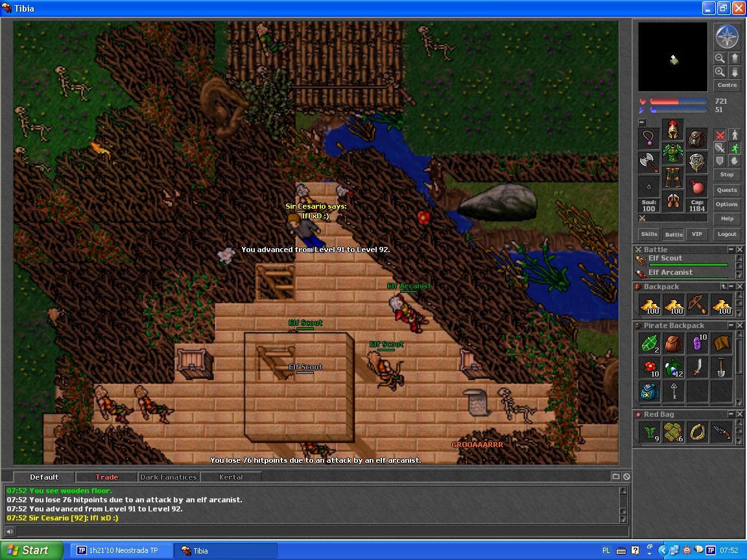Move minimap one floor up
747x560 pixels.
click(x=734, y=58)
